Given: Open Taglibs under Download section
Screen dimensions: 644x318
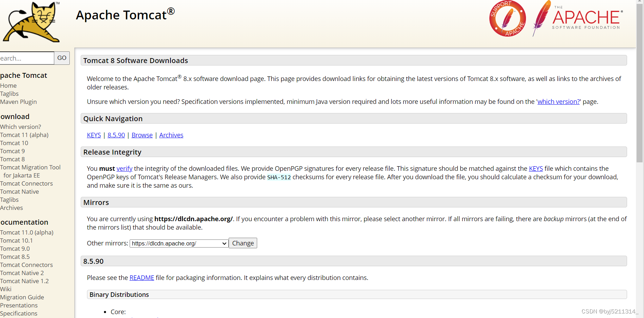Looking at the screenshot, I should click(x=10, y=200).
